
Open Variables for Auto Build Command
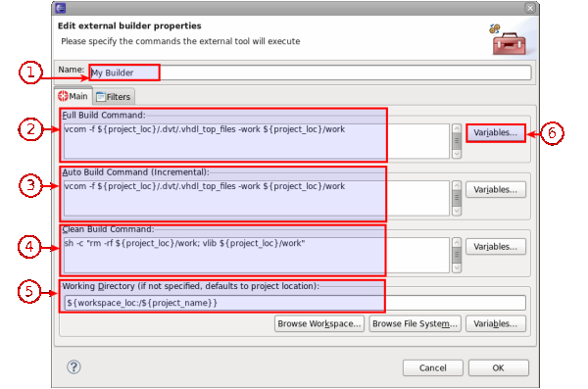coord(495,190)
